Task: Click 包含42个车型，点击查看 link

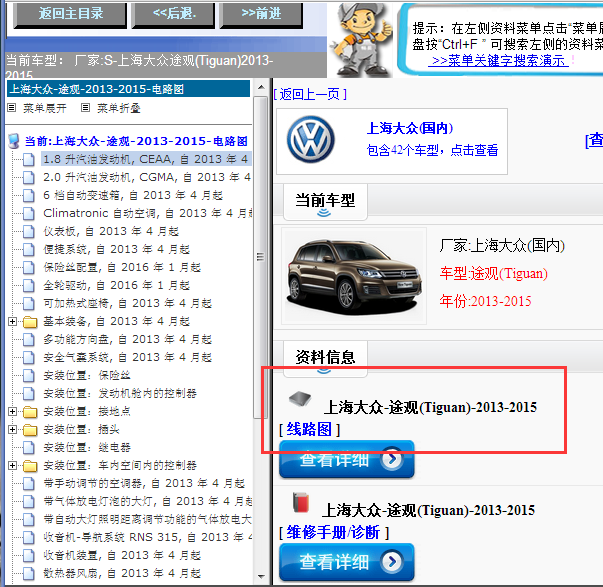Action: pyautogui.click(x=432, y=150)
